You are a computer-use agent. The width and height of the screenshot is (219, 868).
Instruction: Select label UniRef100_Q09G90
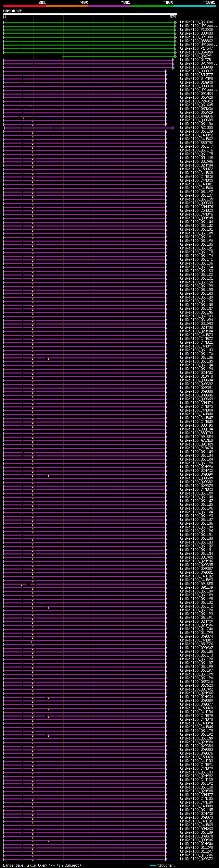[x=196, y=475]
